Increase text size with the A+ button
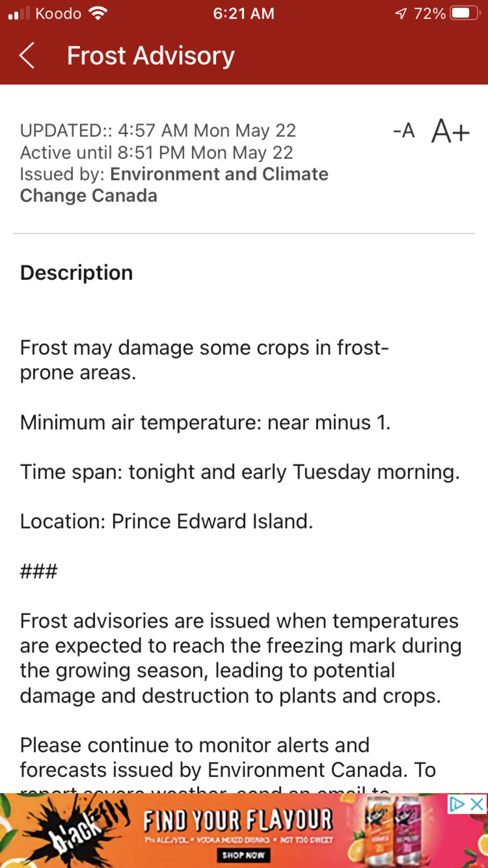Viewport: 488px width, 868px height. [x=450, y=132]
